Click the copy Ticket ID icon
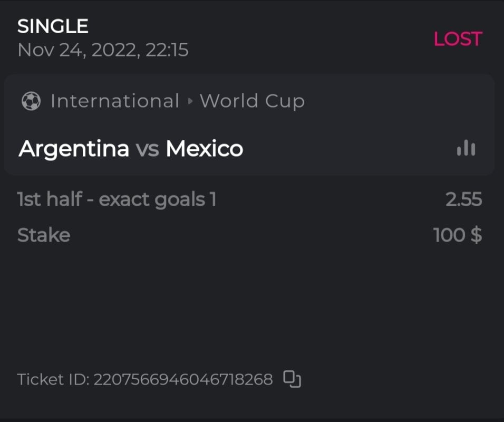The height and width of the screenshot is (422, 504). [292, 379]
